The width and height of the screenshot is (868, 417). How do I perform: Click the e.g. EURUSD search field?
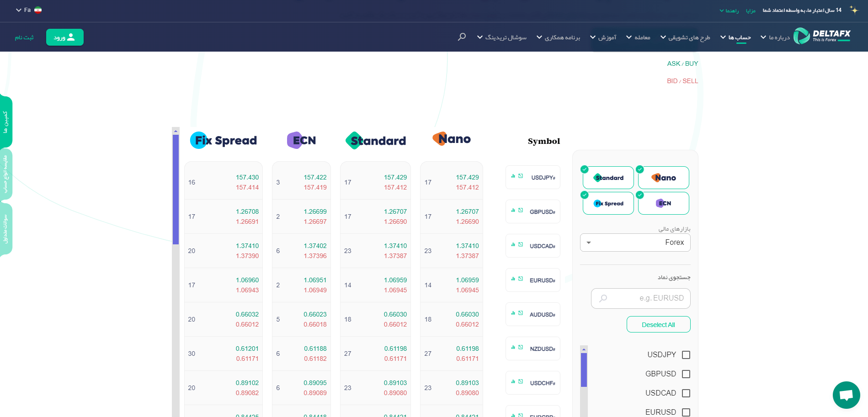click(640, 298)
